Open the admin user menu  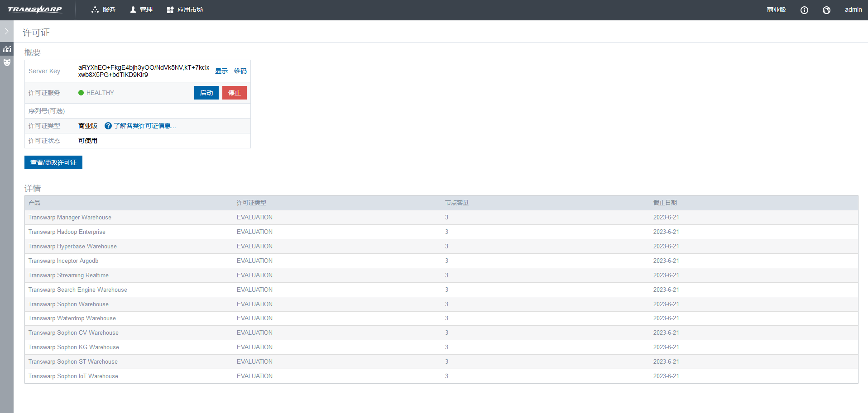click(x=853, y=9)
